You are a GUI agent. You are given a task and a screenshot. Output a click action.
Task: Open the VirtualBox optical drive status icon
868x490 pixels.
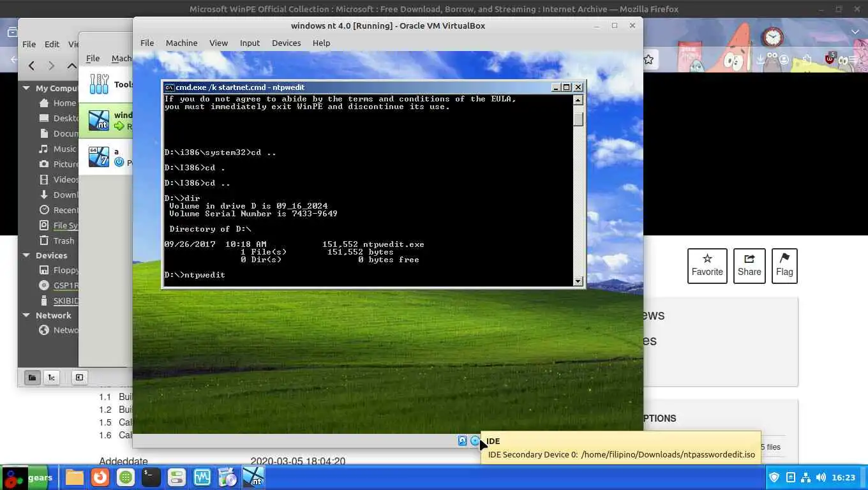[x=475, y=441]
